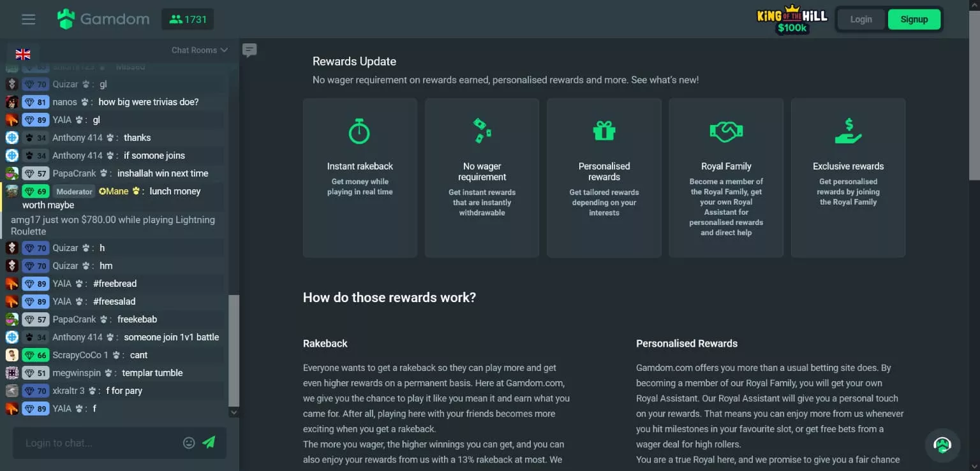Click the 'inshallah win next time' message

[x=163, y=173]
